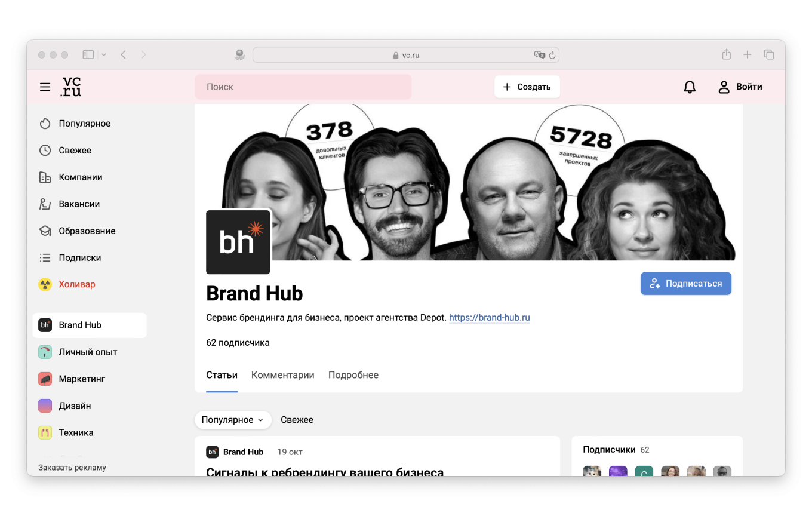Open Образование via its sidebar icon
812x516 pixels.
pos(45,231)
